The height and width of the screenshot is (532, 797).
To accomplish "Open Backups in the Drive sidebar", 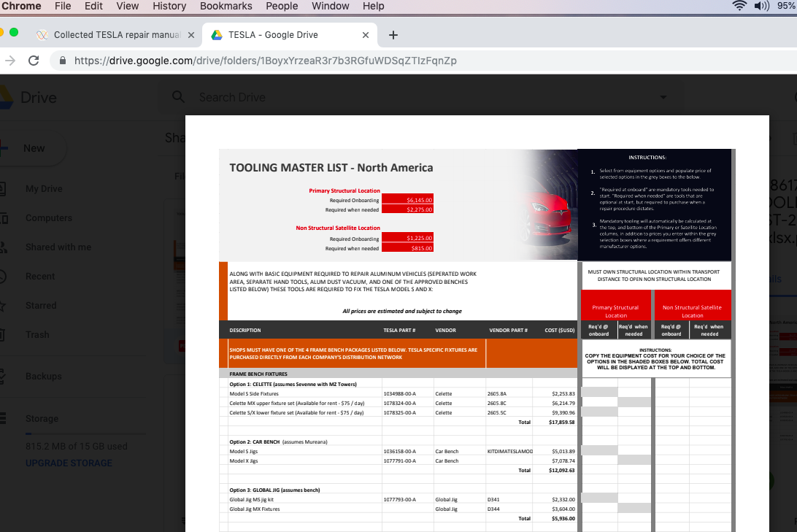I will (x=44, y=377).
